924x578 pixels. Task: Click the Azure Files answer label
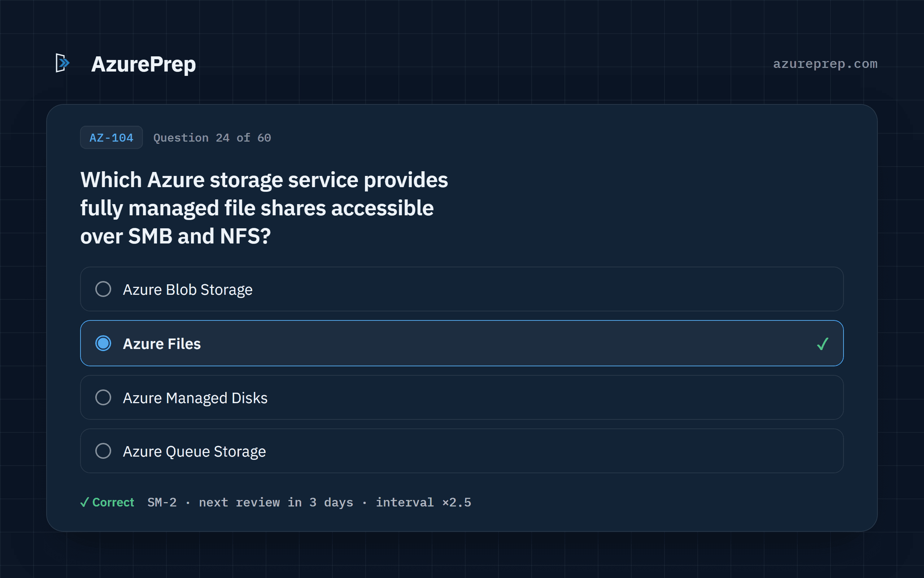162,344
